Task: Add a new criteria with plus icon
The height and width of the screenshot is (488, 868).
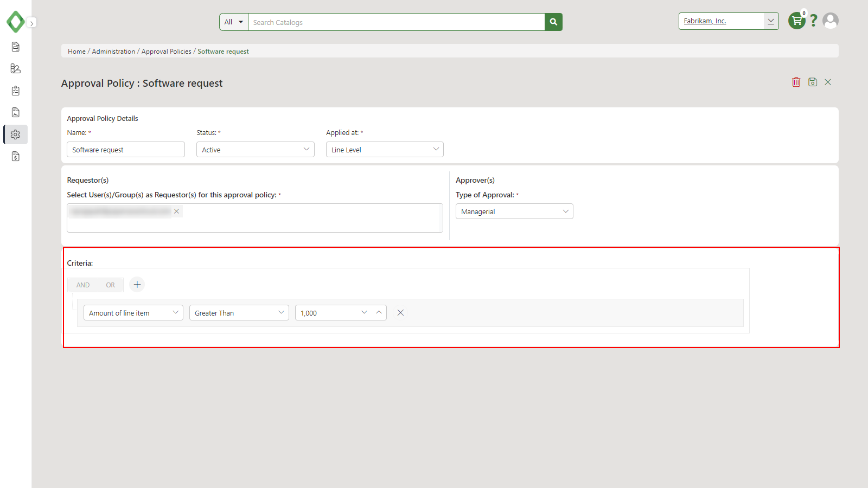Action: pos(137,284)
